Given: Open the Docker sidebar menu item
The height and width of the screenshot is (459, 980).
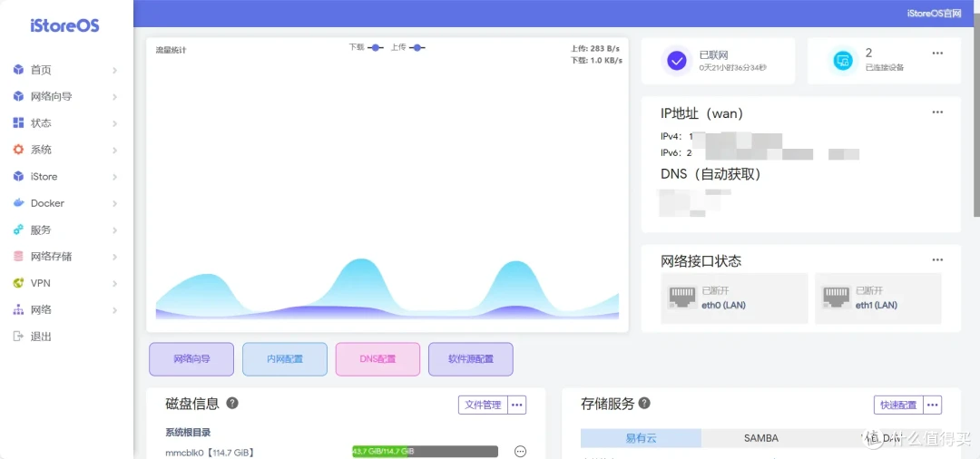Looking at the screenshot, I should (65, 203).
